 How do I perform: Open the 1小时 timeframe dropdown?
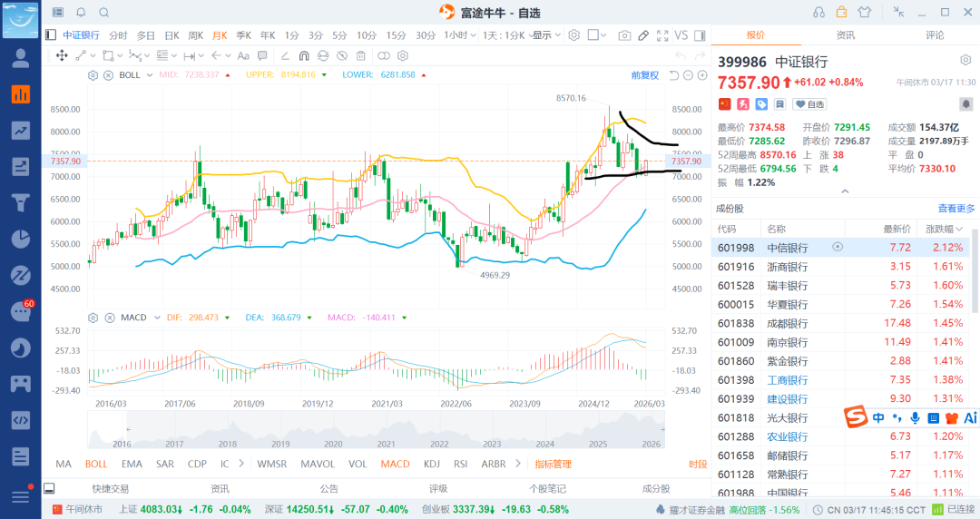click(x=459, y=35)
